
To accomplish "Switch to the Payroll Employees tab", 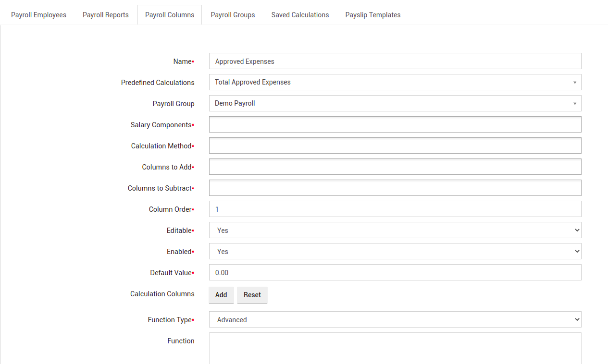I will [39, 15].
